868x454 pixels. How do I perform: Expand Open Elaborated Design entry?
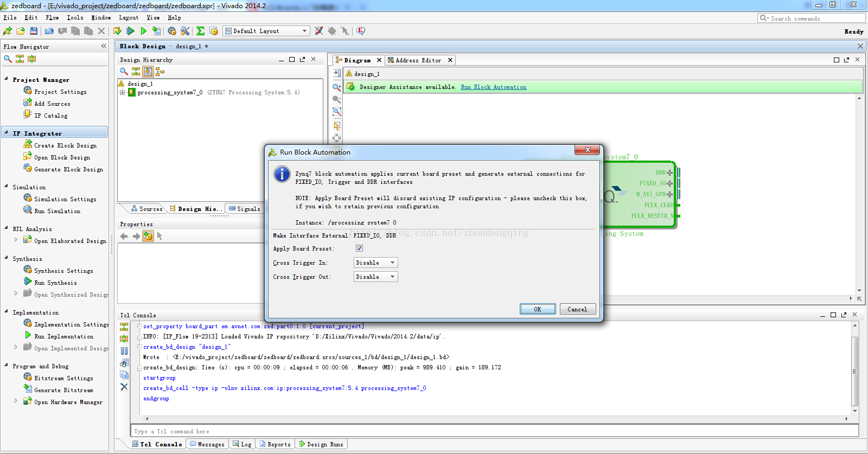click(16, 239)
